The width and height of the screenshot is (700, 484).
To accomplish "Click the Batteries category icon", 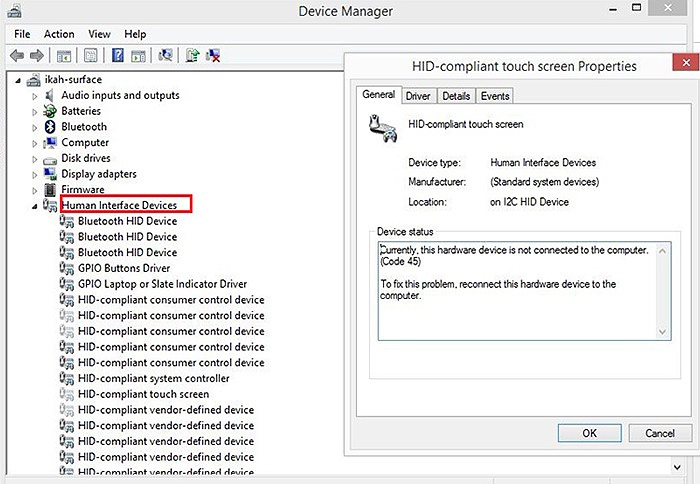I will pyautogui.click(x=51, y=111).
